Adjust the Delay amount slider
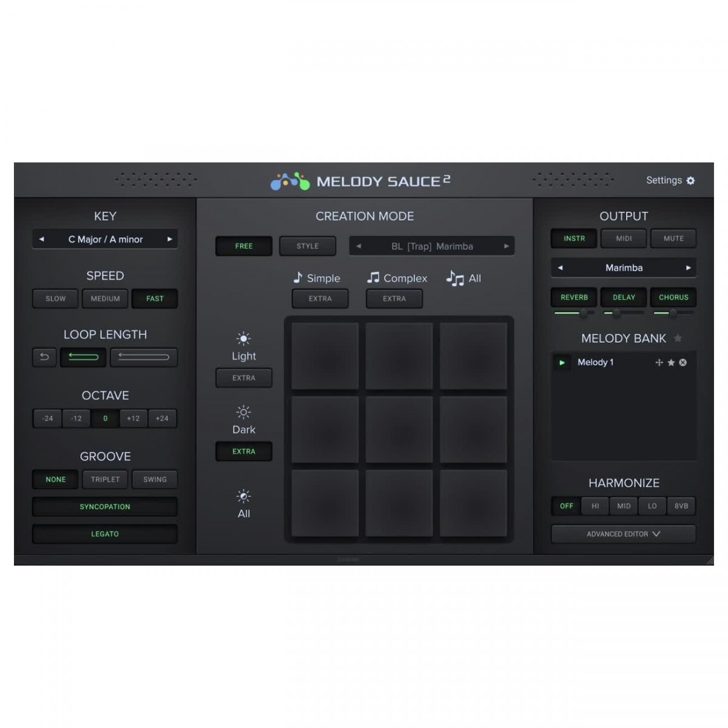The image size is (728, 728). tap(616, 313)
